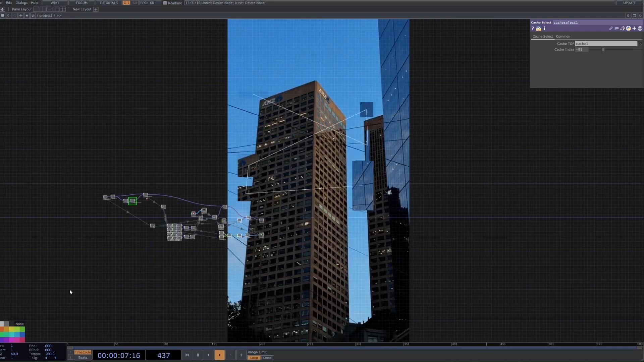Open the WIKI link button
This screenshot has height=362, width=644.
pyautogui.click(x=55, y=3)
